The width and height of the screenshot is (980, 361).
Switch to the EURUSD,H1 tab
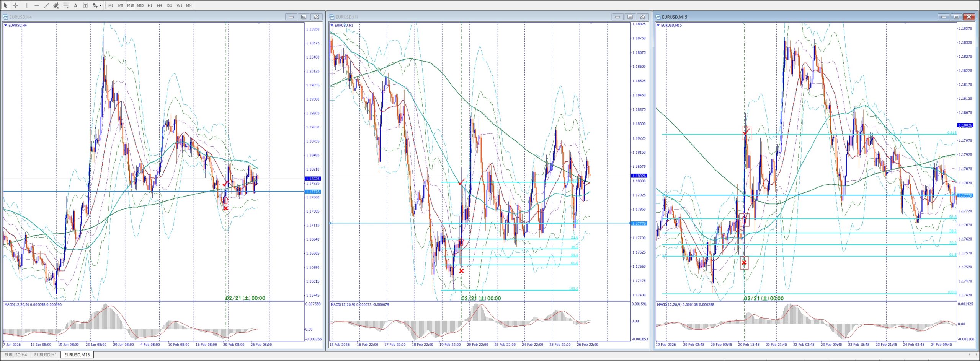(x=45, y=355)
